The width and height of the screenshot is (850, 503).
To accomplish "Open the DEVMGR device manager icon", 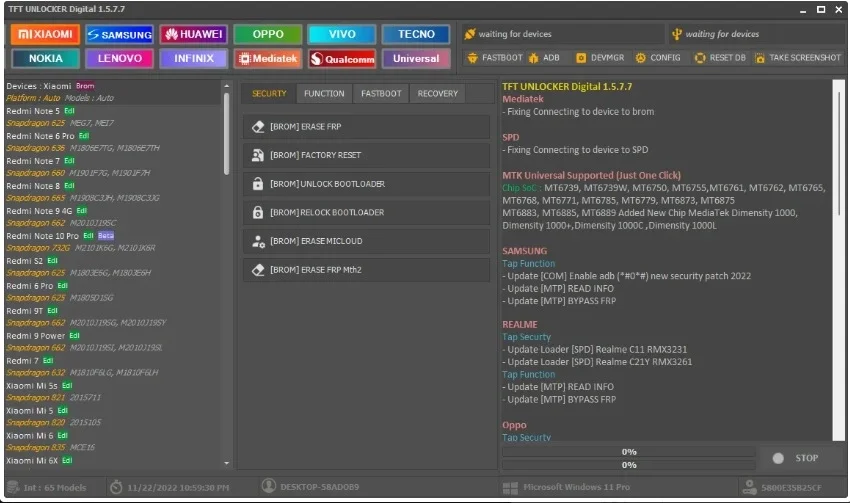I will [581, 57].
